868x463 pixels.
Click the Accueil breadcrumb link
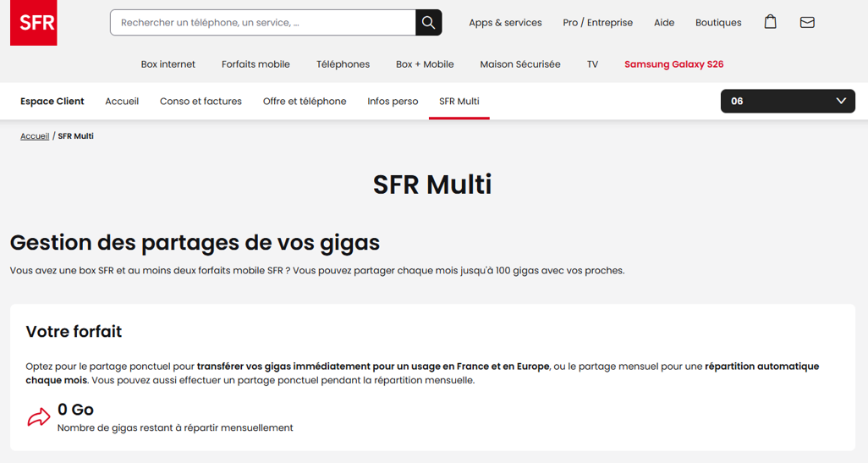pos(35,136)
